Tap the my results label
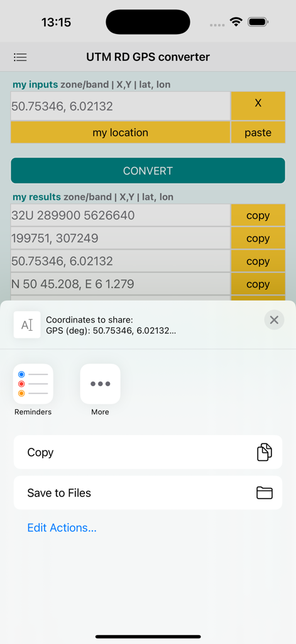 [x=36, y=197]
